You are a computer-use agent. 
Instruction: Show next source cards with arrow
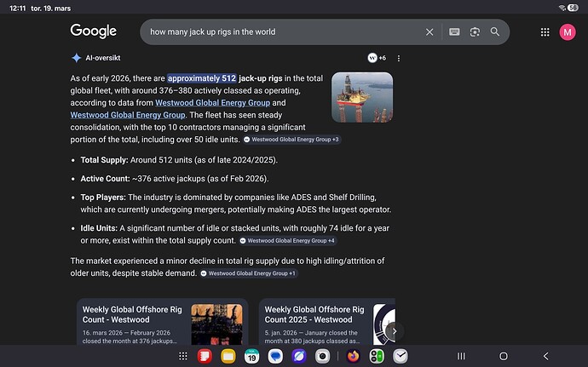click(x=394, y=331)
